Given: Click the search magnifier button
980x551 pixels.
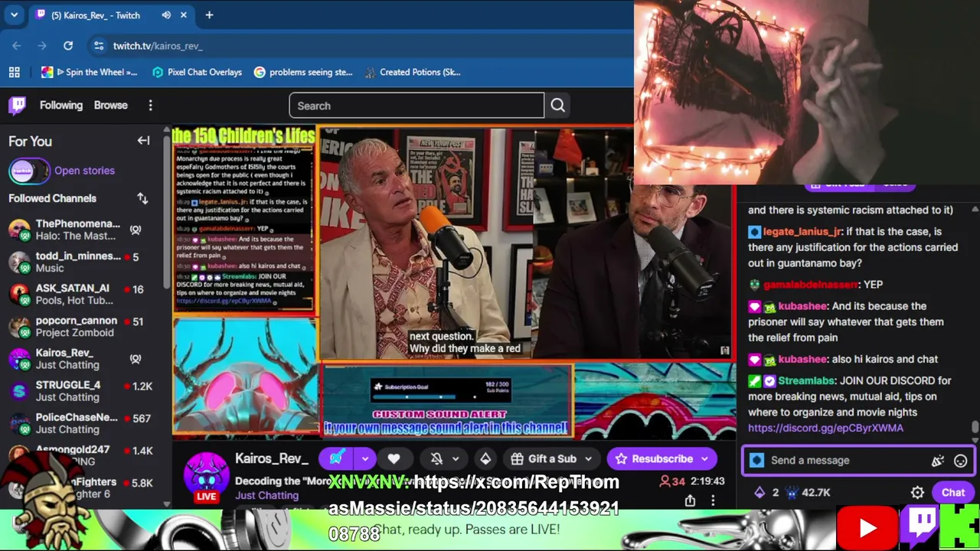Looking at the screenshot, I should [558, 106].
